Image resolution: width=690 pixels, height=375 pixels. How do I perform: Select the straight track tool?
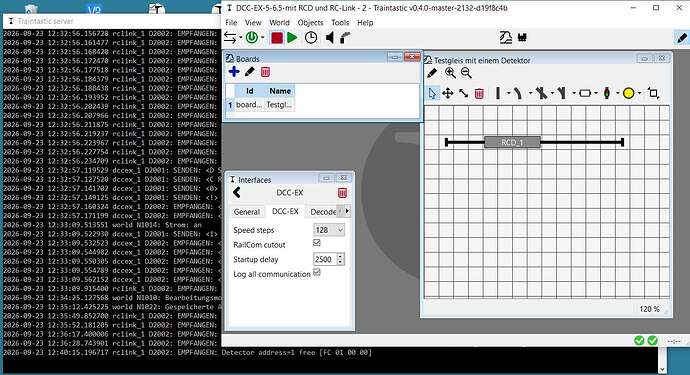click(498, 93)
